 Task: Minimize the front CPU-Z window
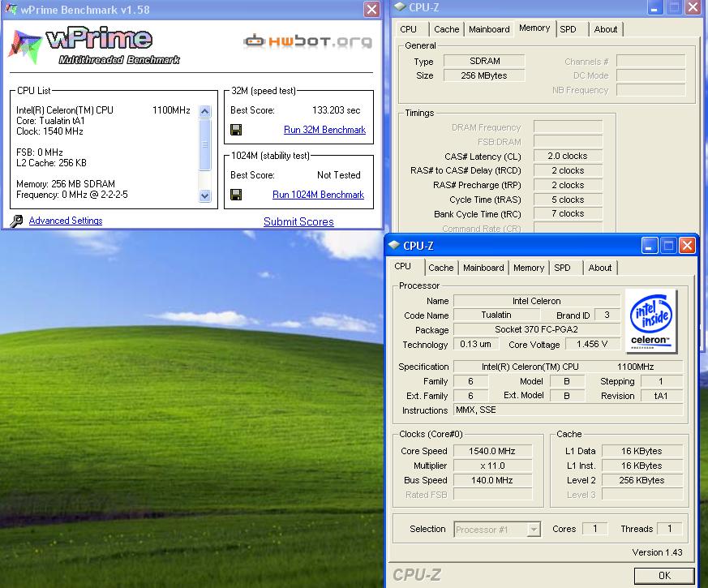(650, 245)
